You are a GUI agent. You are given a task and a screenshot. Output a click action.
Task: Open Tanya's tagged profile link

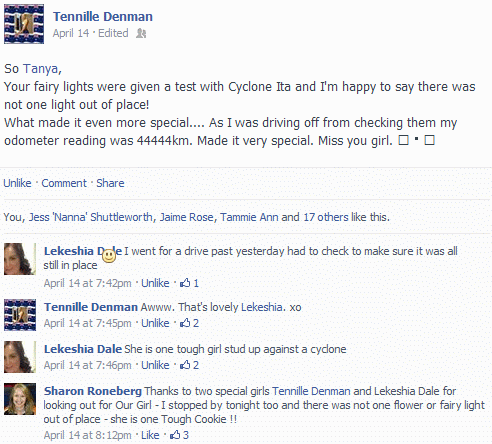point(42,69)
